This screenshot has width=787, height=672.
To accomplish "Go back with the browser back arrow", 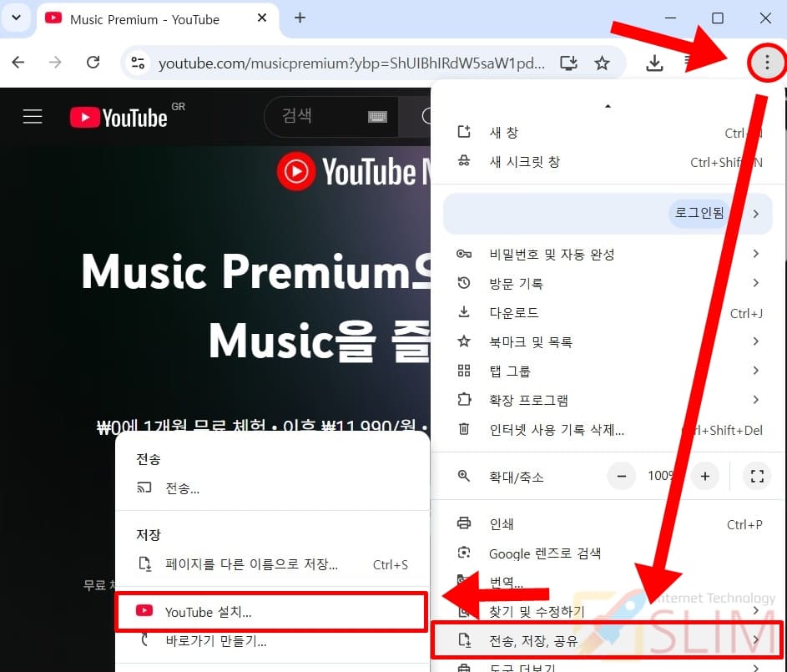I will tap(18, 63).
